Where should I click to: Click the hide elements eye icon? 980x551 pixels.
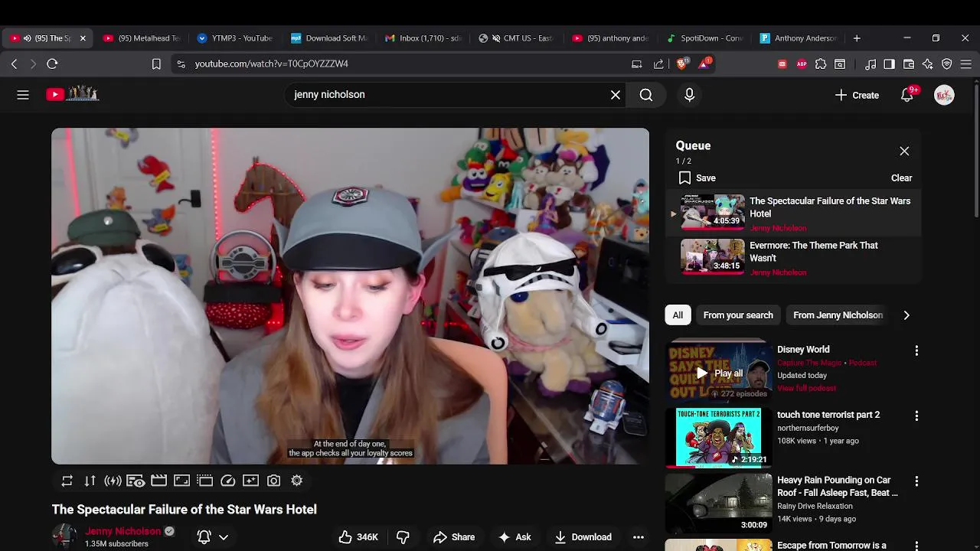point(136,481)
